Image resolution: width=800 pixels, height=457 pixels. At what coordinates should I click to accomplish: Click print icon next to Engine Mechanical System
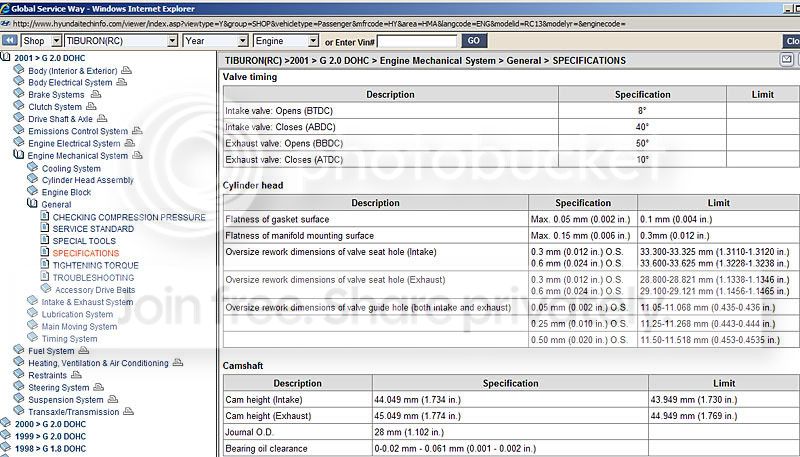[139, 155]
